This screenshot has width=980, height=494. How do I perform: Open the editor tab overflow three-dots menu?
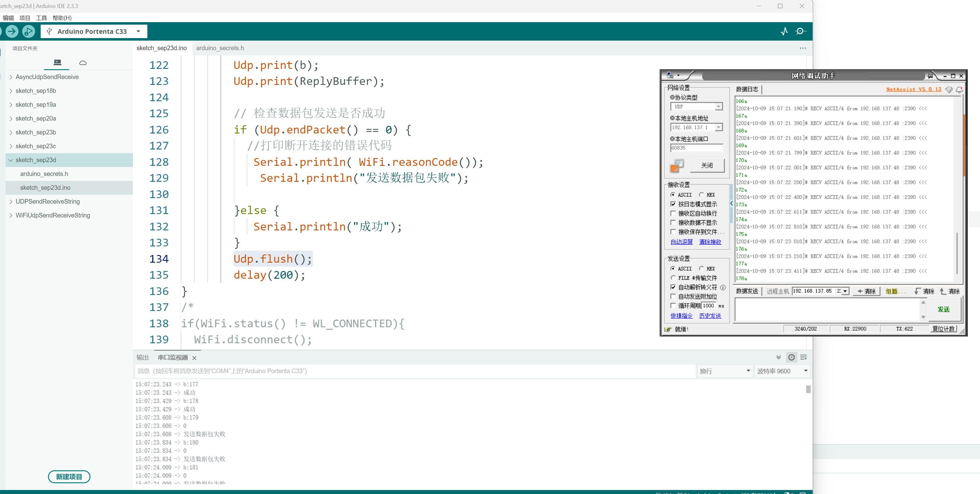[x=803, y=48]
